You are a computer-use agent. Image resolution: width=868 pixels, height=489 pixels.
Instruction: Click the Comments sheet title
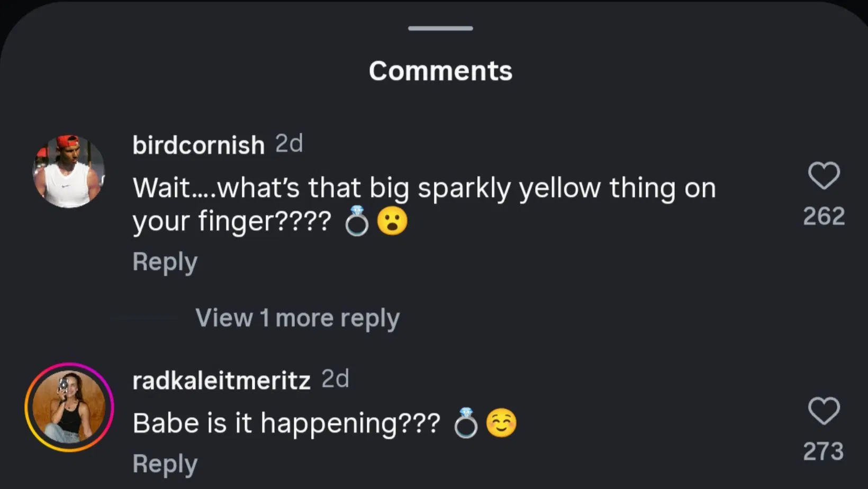coord(440,71)
